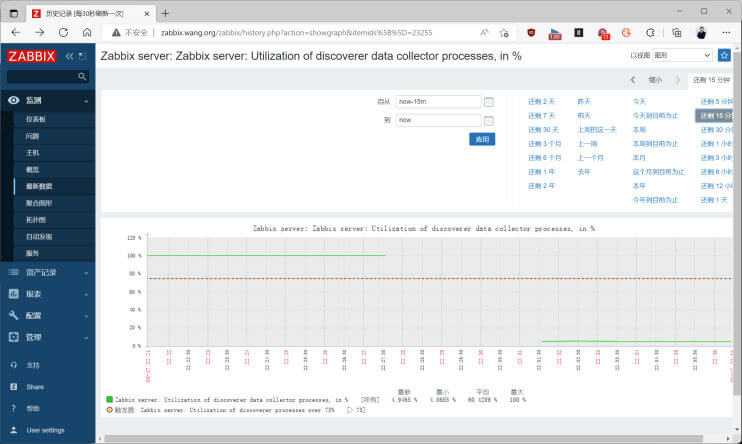
Task: Click the hide-sidebar icon beside the collapse arrows
Action: click(x=82, y=56)
